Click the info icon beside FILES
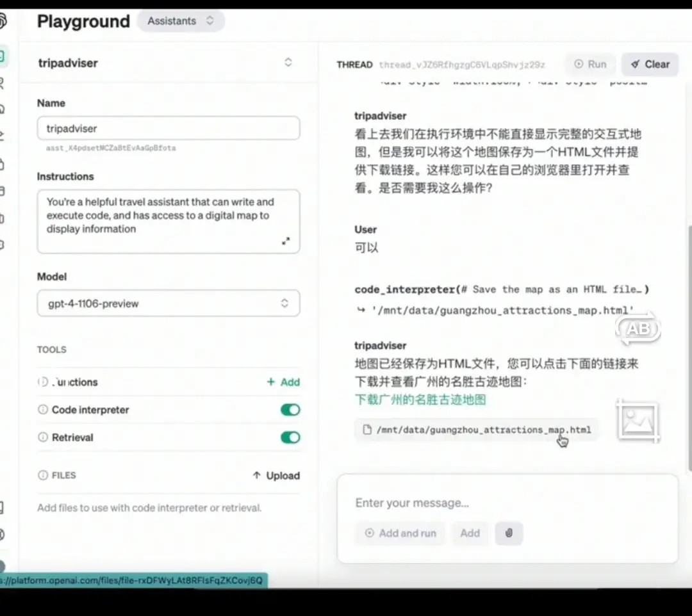 (x=43, y=475)
